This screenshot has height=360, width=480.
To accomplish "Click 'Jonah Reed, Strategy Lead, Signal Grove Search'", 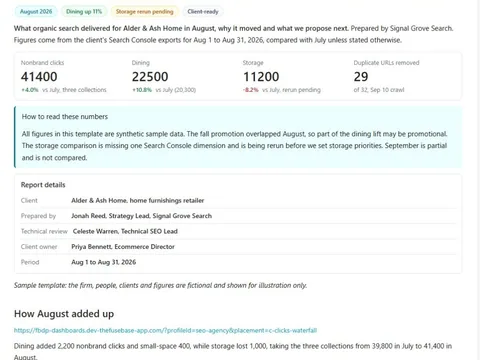I will click(142, 216).
